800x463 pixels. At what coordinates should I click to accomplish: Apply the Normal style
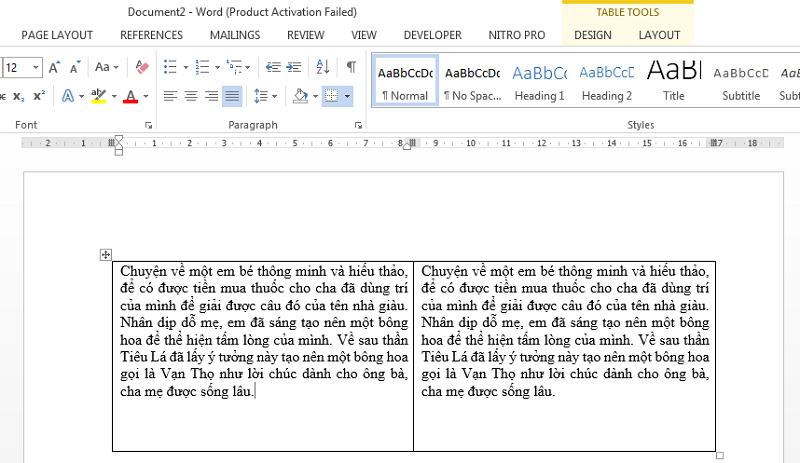click(x=405, y=81)
